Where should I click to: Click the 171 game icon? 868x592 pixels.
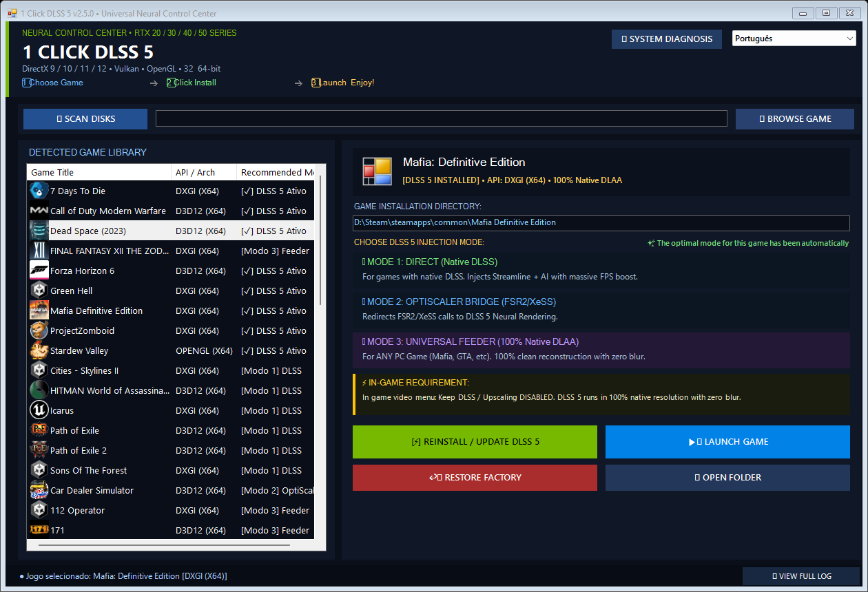tap(39, 530)
